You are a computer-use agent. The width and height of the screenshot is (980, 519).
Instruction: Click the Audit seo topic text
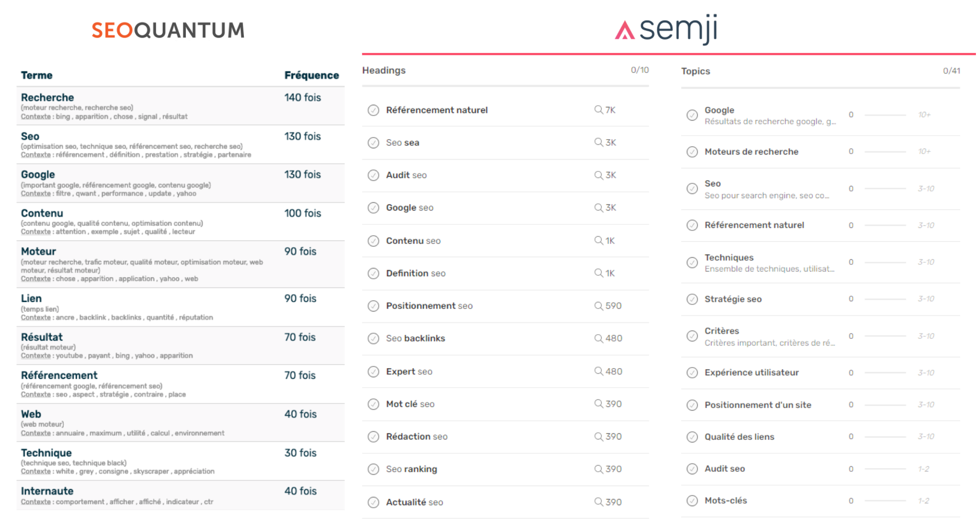[x=724, y=469]
